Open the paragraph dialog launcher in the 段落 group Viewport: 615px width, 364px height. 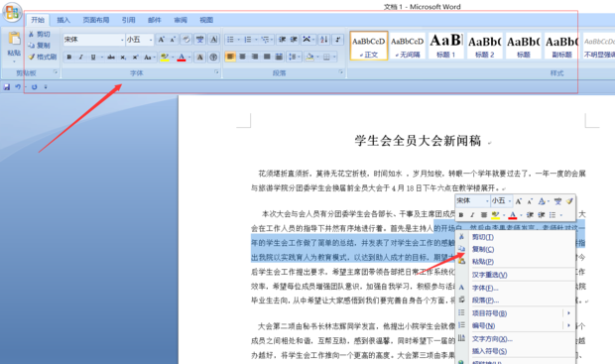[x=341, y=72]
